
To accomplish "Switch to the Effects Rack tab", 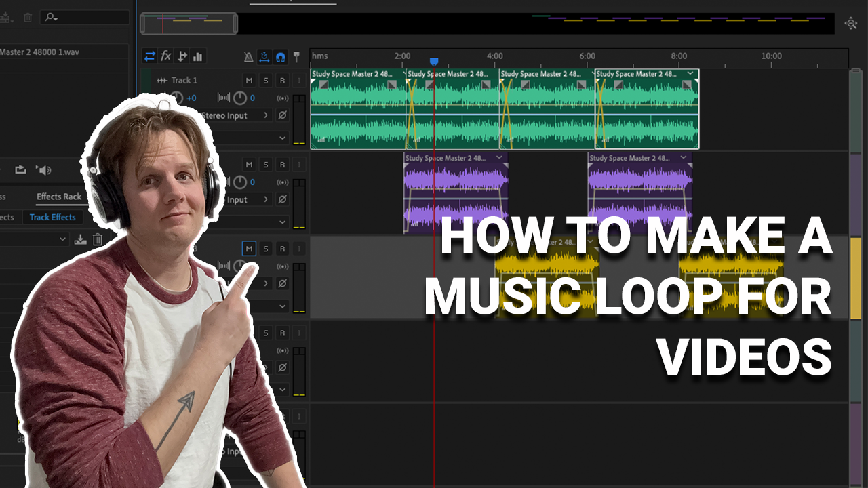I will point(59,197).
